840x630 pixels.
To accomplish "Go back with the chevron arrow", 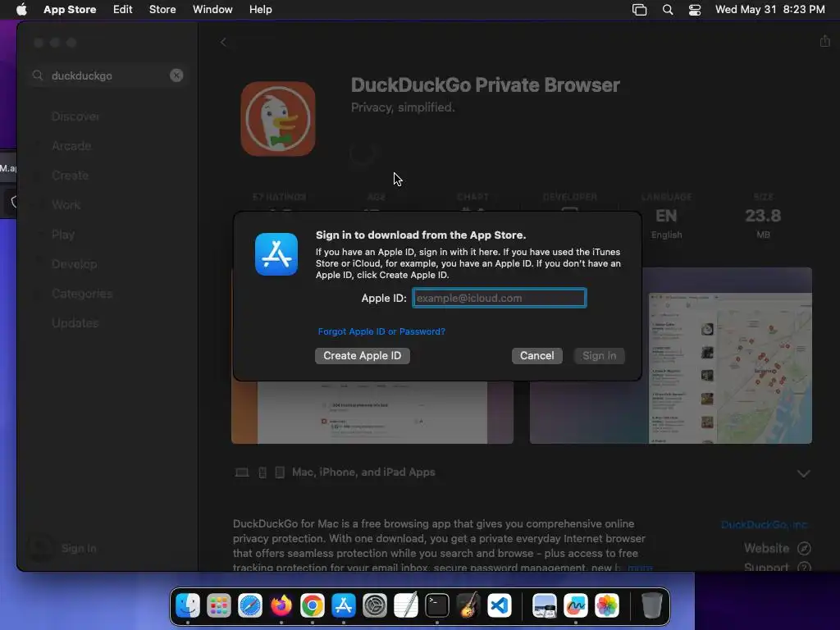I will coord(223,43).
